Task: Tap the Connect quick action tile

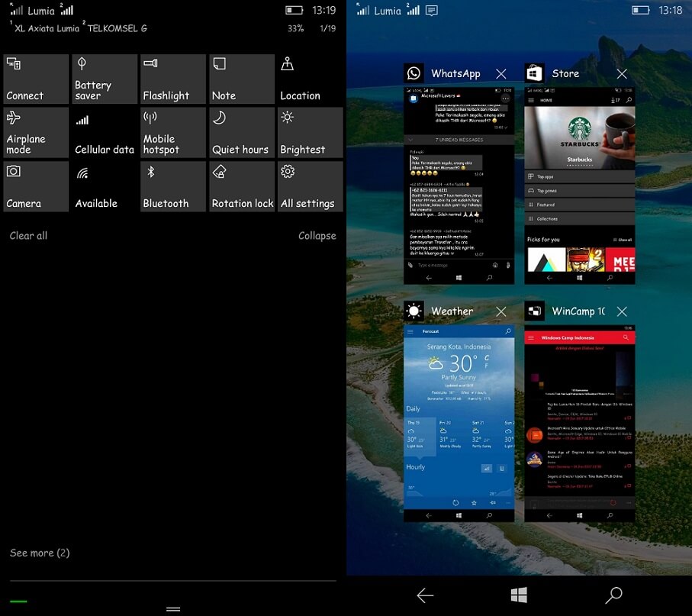Action: tap(36, 79)
